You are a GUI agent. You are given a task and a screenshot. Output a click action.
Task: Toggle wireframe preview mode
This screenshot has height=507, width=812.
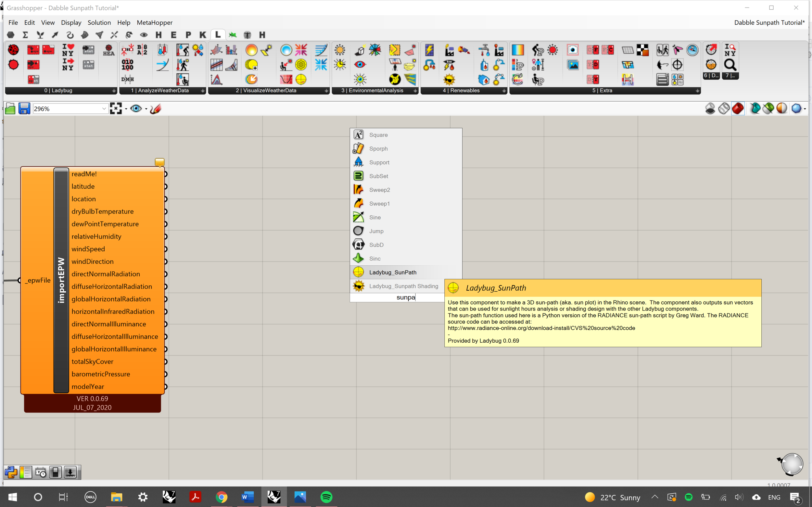[x=724, y=108]
